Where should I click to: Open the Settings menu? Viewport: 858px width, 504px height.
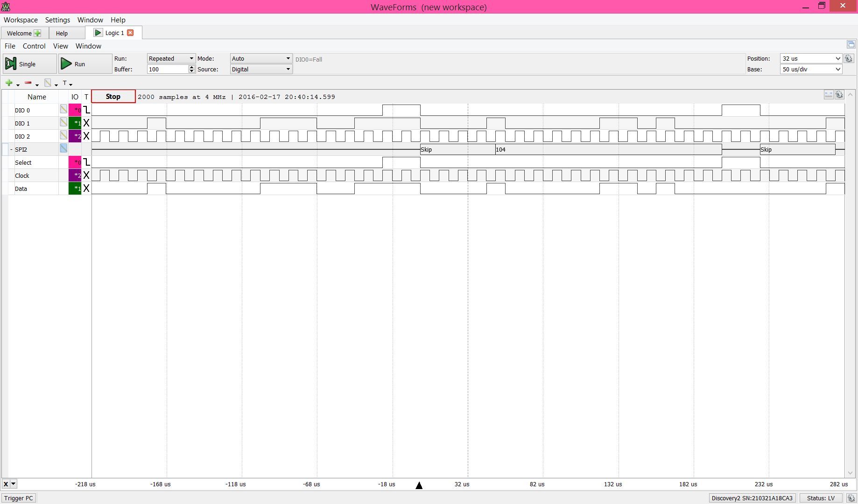[x=57, y=20]
